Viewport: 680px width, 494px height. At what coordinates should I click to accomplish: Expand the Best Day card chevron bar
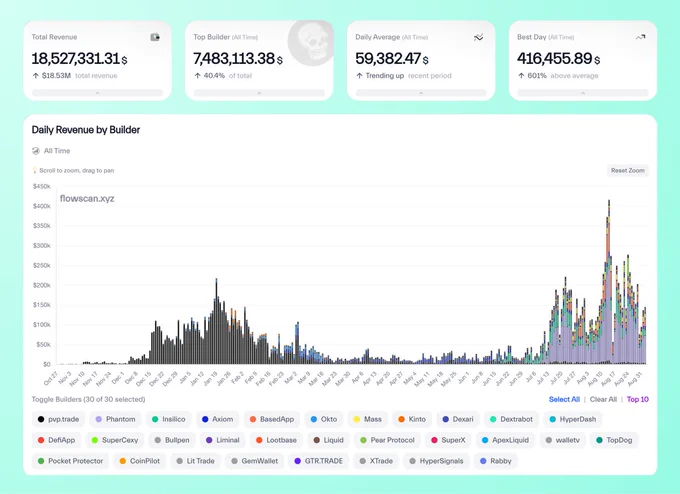[583, 93]
